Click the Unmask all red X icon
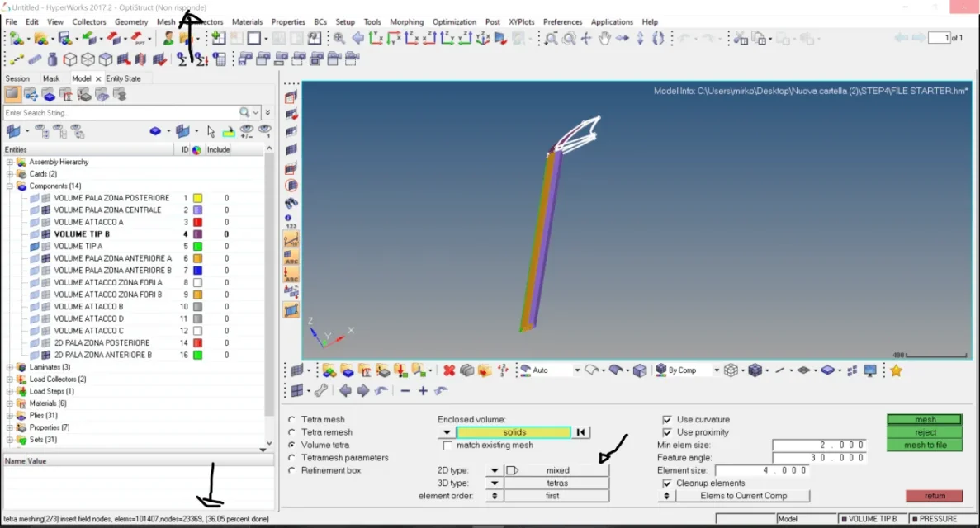The image size is (980, 528). pyautogui.click(x=449, y=370)
